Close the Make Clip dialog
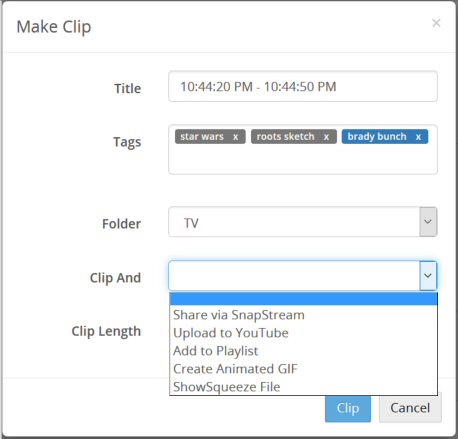Image resolution: width=458 pixels, height=439 pixels. (x=436, y=23)
